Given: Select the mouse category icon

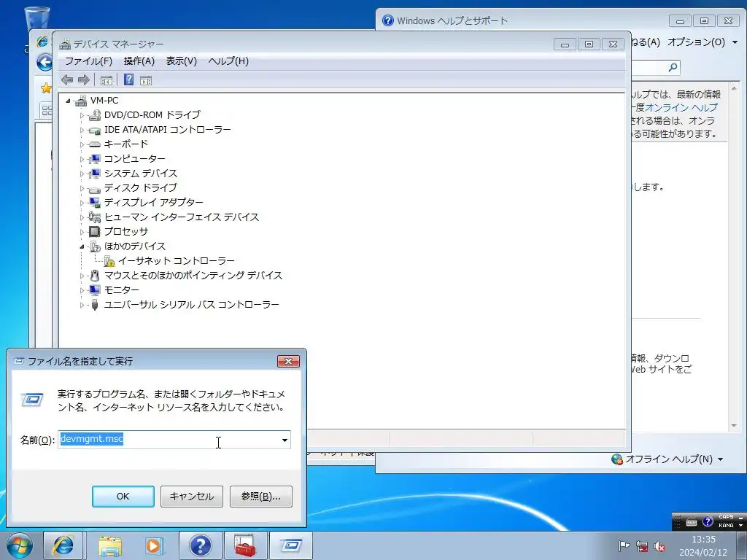Looking at the screenshot, I should click(95, 275).
